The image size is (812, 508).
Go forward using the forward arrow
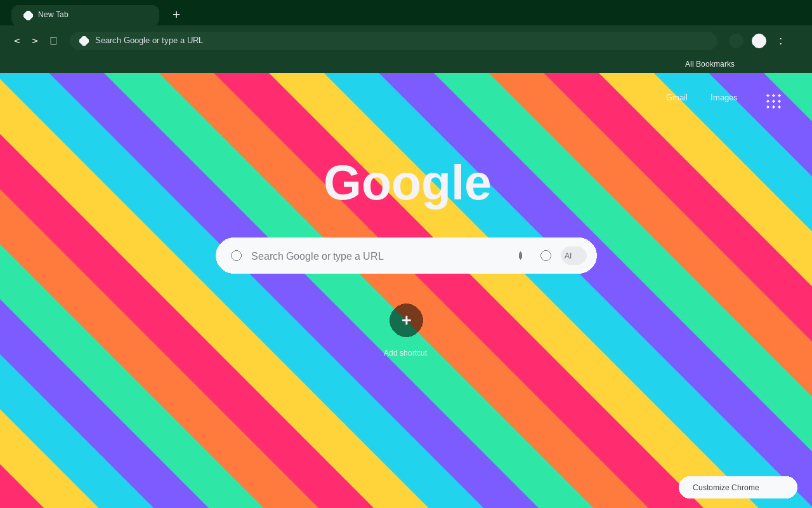point(35,41)
